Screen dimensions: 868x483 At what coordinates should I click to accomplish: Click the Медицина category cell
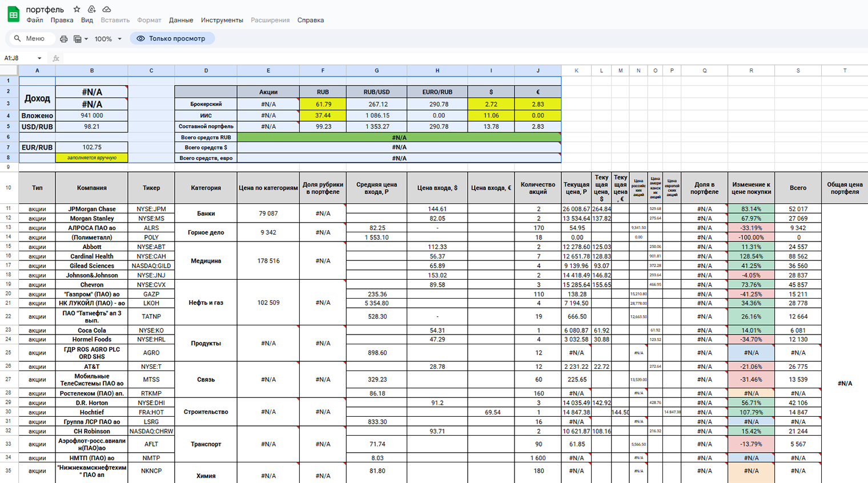pos(206,261)
